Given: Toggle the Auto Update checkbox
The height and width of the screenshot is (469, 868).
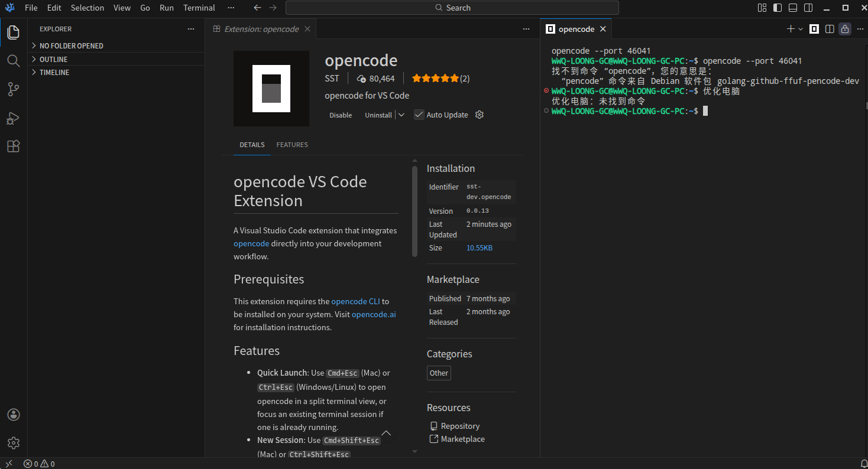Looking at the screenshot, I should pos(419,115).
